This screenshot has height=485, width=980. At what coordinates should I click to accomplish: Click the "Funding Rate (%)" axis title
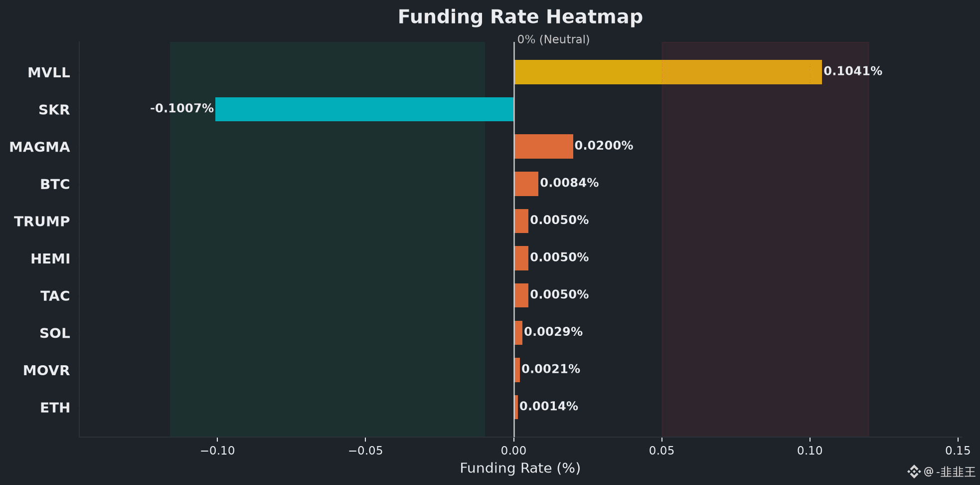pos(520,469)
